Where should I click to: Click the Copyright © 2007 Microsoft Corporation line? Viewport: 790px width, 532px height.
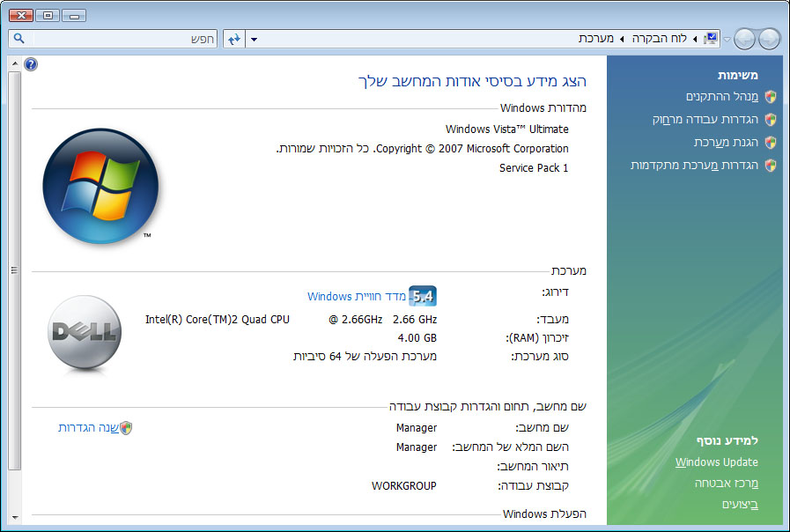click(422, 149)
